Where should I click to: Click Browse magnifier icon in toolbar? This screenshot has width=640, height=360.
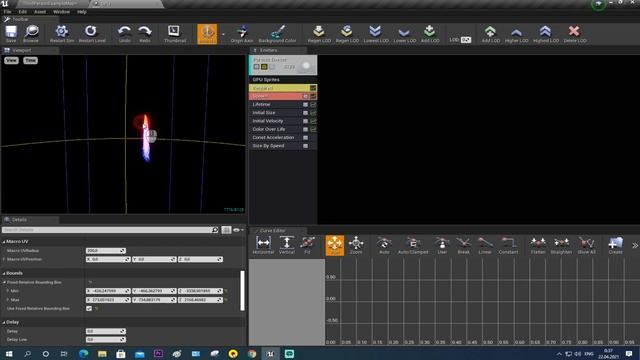[31, 33]
